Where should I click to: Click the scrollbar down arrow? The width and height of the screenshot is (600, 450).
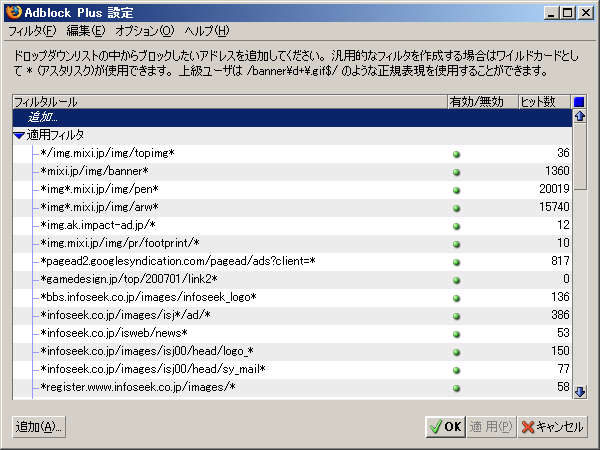580,391
